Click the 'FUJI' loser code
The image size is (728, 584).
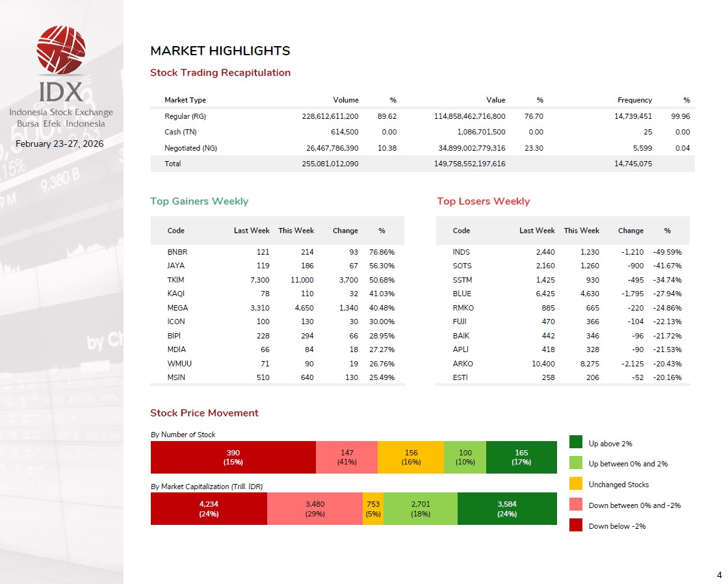pos(460,322)
